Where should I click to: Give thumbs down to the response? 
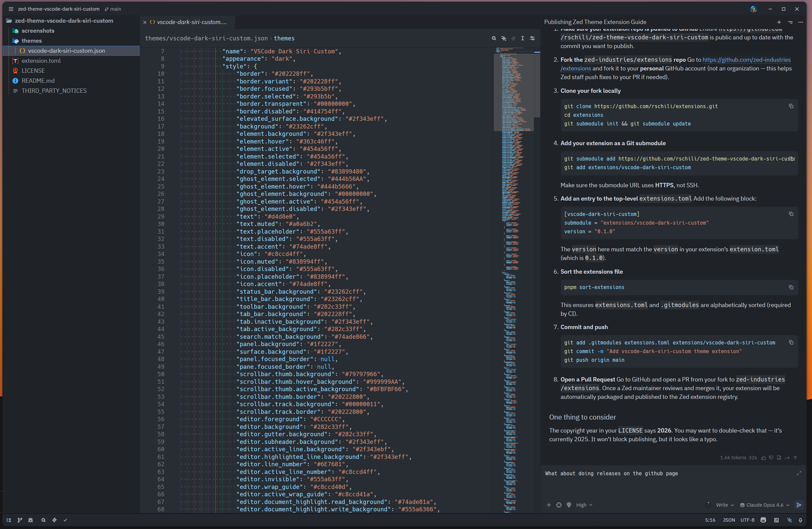(x=771, y=458)
